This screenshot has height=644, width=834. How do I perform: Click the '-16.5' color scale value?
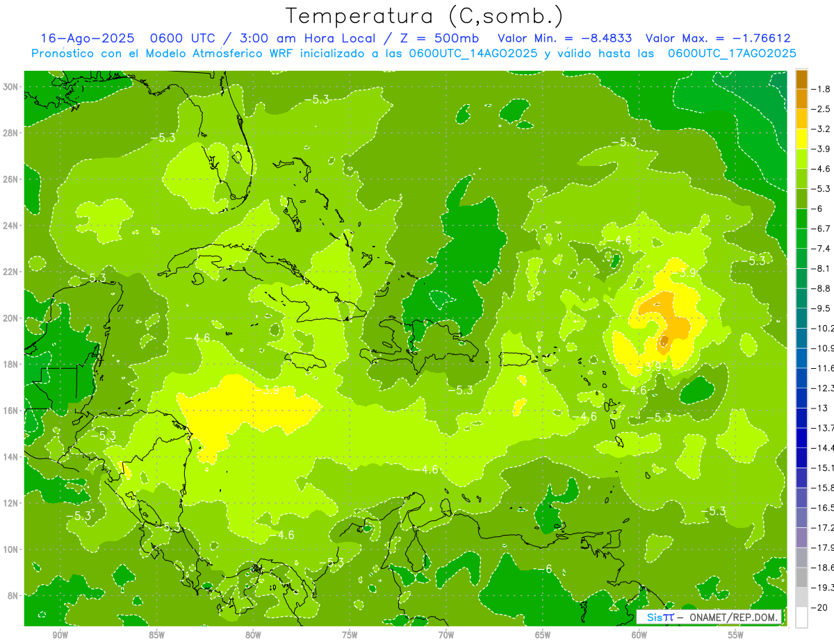click(x=824, y=508)
